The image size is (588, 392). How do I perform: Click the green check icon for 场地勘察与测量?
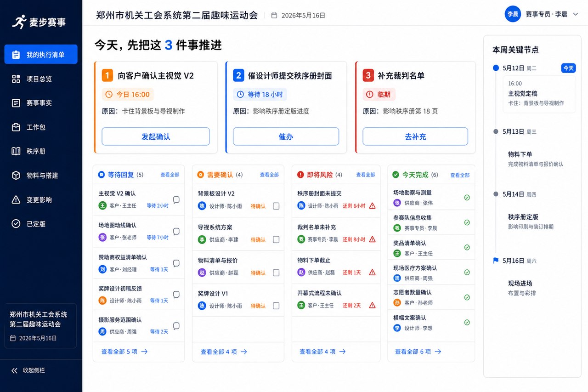coord(467,198)
